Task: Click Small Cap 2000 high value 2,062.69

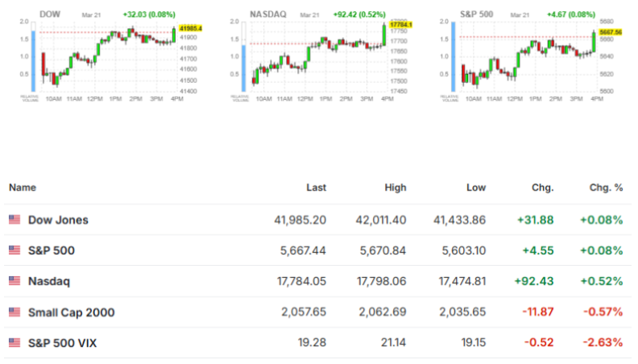Action: pos(382,312)
